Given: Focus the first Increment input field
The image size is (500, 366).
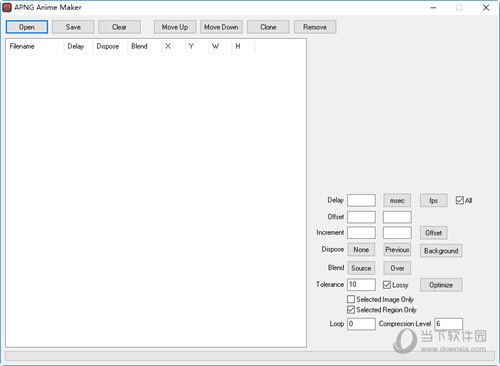Looking at the screenshot, I should tap(361, 233).
